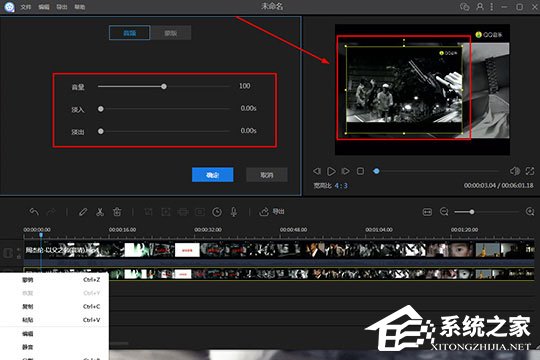Viewport: 540px width, 360px height.
Task: Choose 编辑 in the context menu
Action: [54, 333]
